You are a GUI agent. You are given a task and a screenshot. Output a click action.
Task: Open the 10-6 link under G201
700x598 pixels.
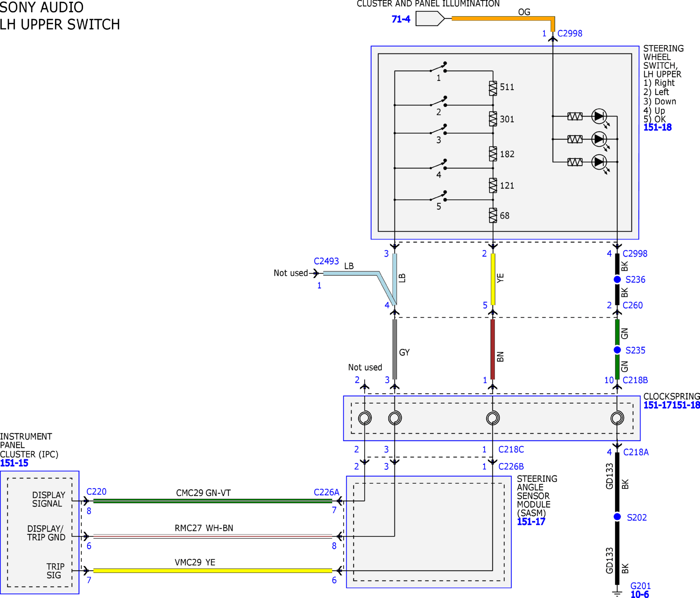click(640, 594)
